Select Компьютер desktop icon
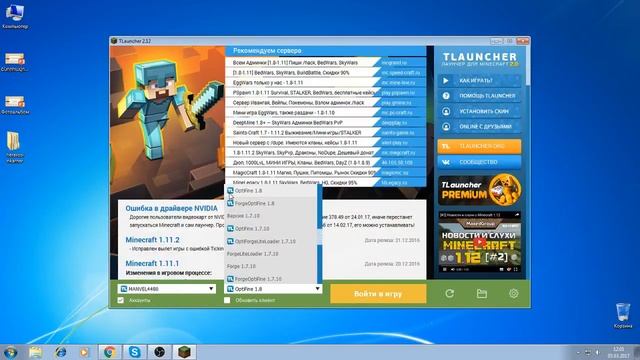Screen dimensions: 640x360 click(x=15, y=16)
